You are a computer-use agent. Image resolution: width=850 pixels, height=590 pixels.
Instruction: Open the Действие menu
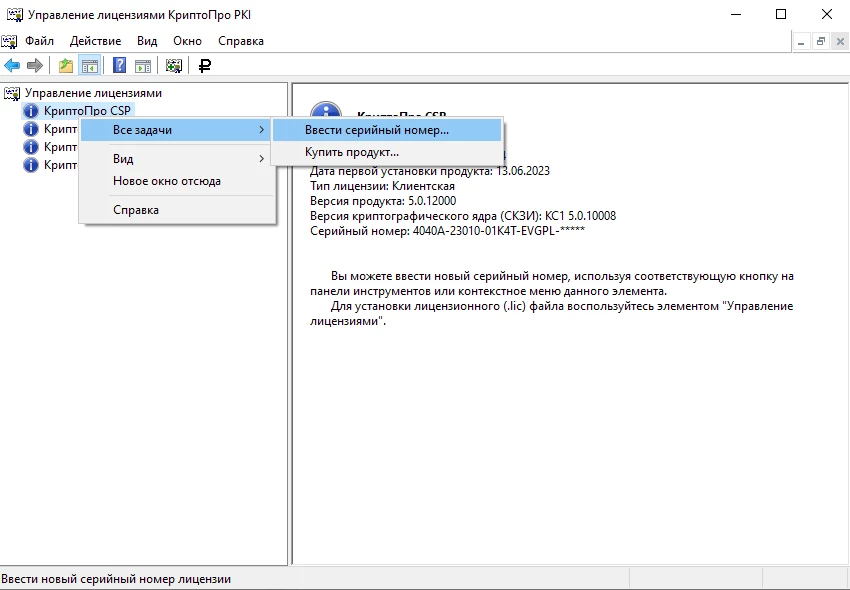(95, 41)
